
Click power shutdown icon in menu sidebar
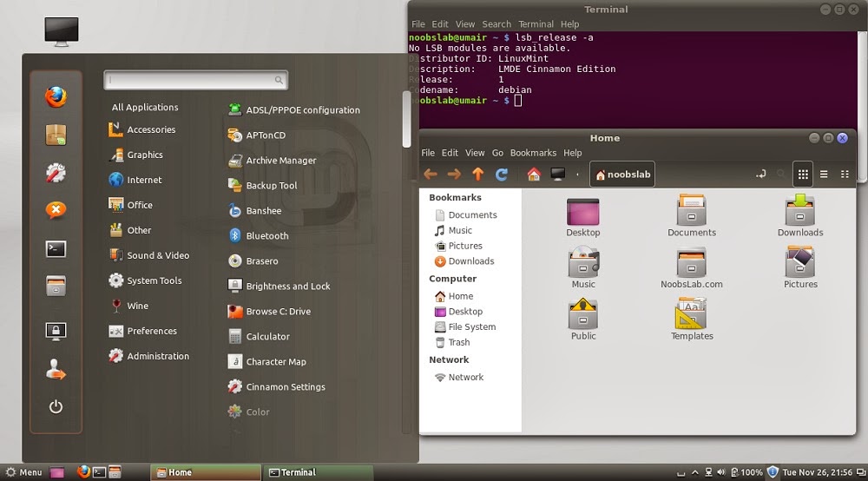point(56,407)
